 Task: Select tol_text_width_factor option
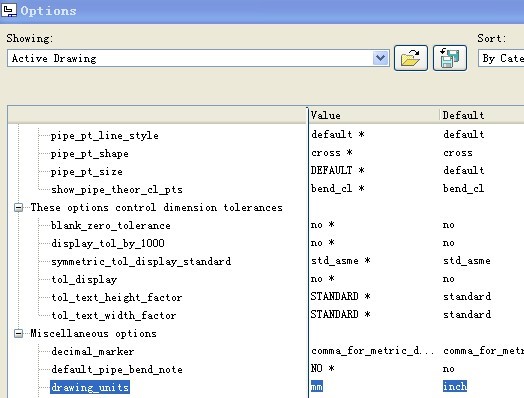114,316
